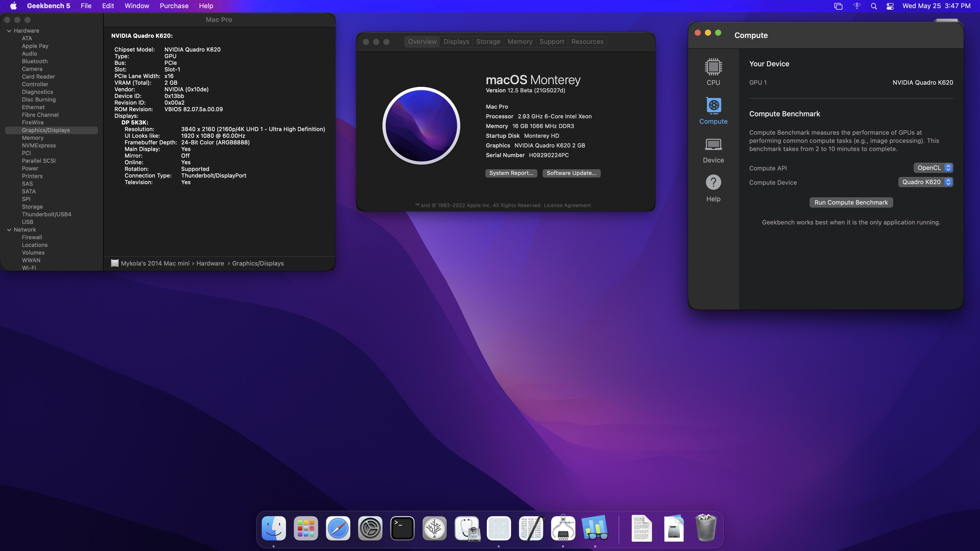Click the SourceTree-like tree app in Dock
Viewport: 980px width, 551px height.
[434, 528]
